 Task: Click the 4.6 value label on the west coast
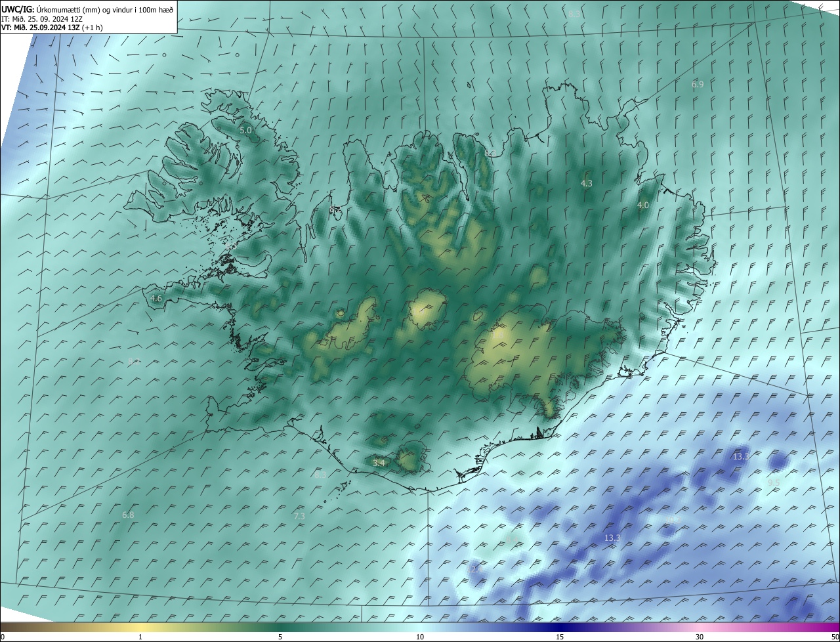coord(156,299)
